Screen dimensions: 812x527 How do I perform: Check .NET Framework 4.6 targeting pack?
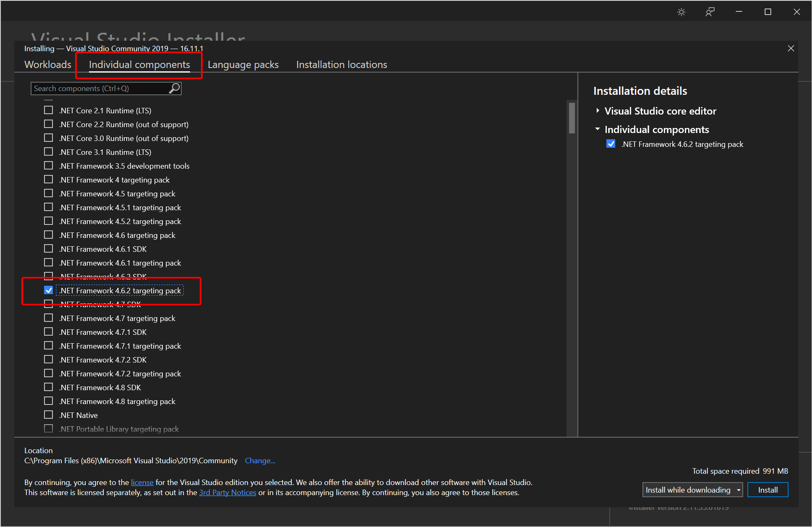[x=49, y=235]
